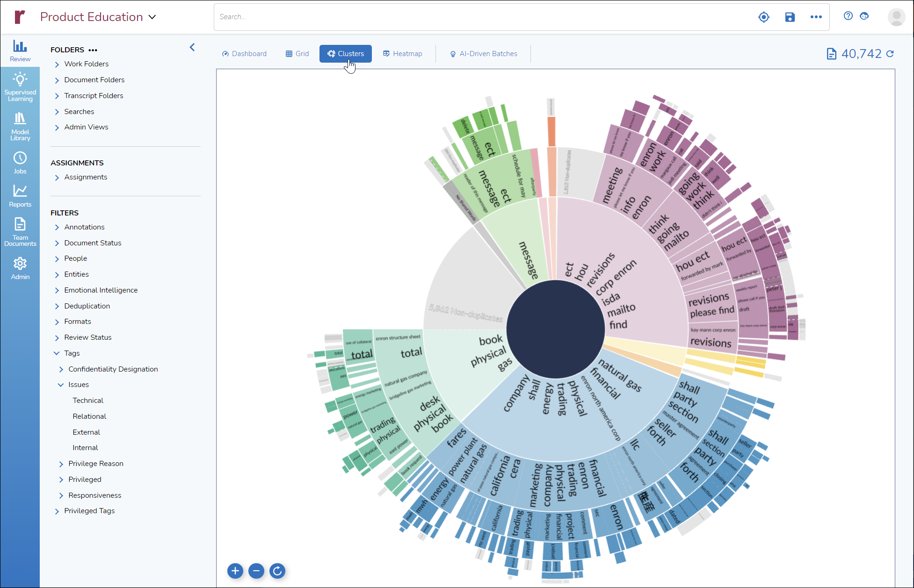The width and height of the screenshot is (914, 588).
Task: Reset the cluster wheel view
Action: (x=277, y=571)
